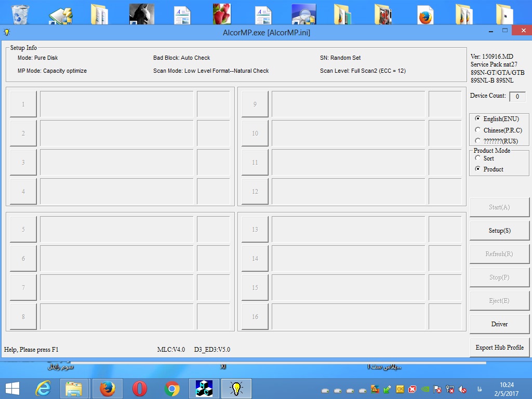Click the Device Count field
This screenshot has height=399, width=532.
[517, 96]
